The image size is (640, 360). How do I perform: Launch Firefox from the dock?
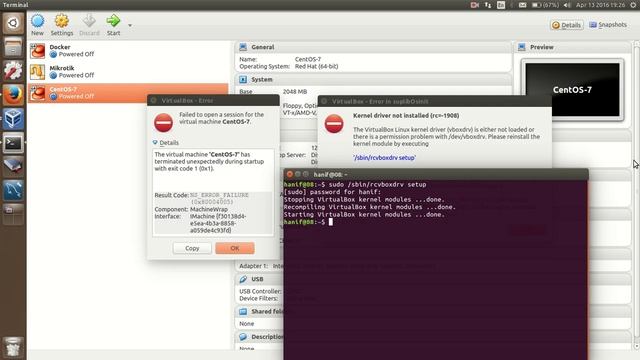(x=13, y=95)
